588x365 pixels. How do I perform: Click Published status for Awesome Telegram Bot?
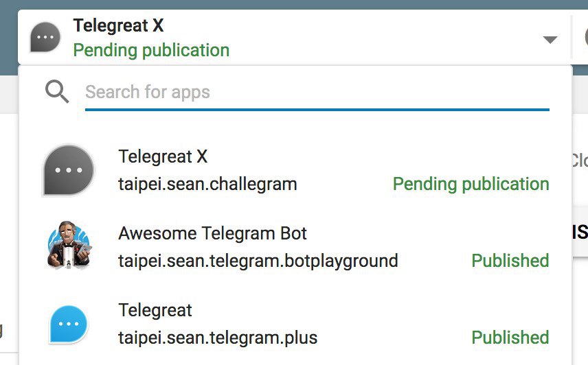(x=510, y=261)
